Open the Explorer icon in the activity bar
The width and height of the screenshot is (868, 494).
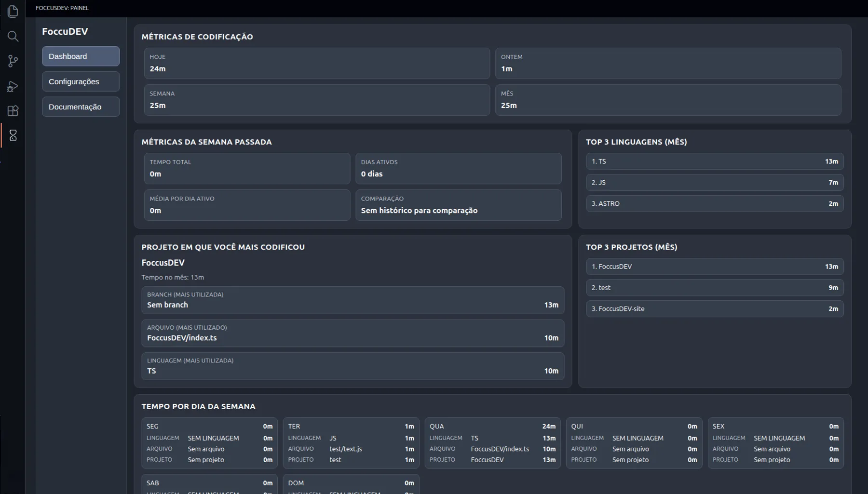click(13, 12)
